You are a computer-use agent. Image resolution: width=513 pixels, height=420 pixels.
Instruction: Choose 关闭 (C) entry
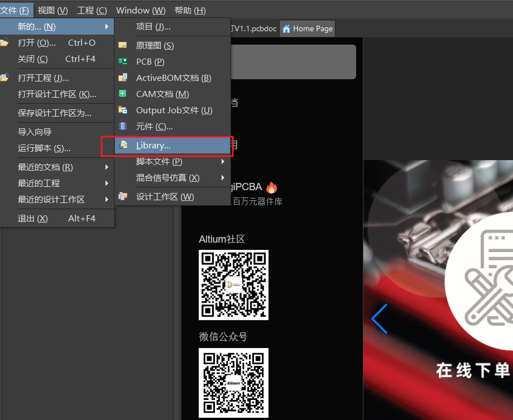click(x=57, y=59)
